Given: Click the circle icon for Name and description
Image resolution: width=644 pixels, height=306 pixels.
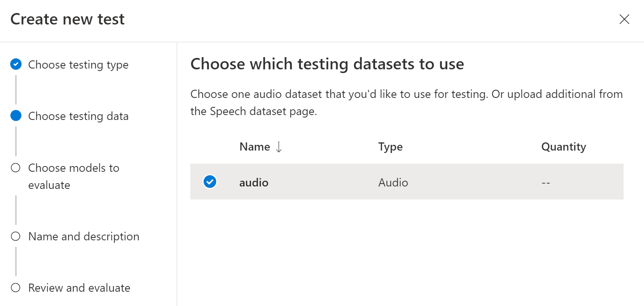Looking at the screenshot, I should [16, 237].
